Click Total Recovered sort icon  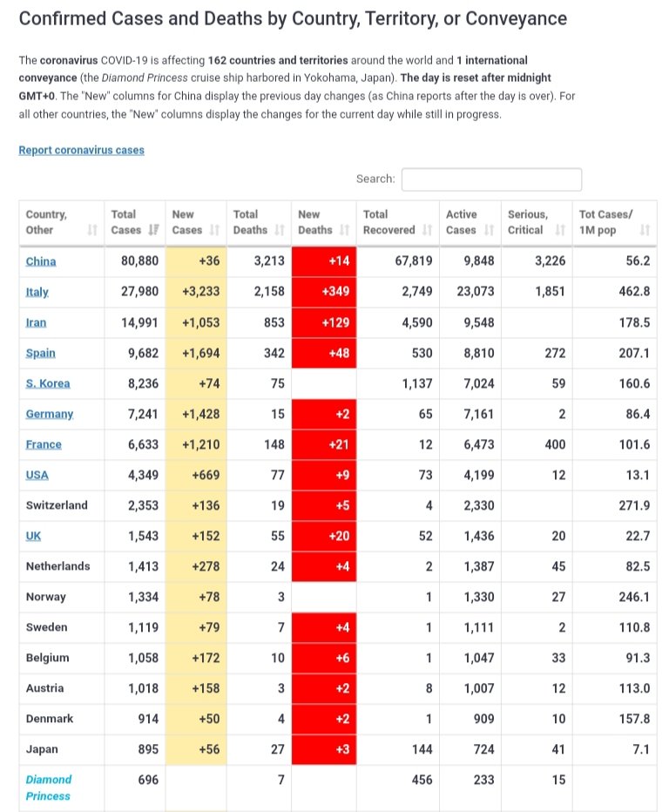click(x=427, y=229)
